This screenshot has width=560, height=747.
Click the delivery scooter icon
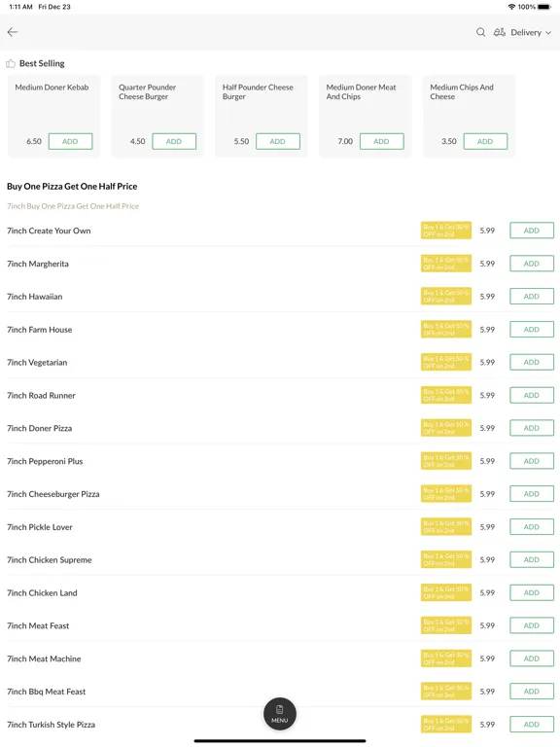(x=499, y=32)
